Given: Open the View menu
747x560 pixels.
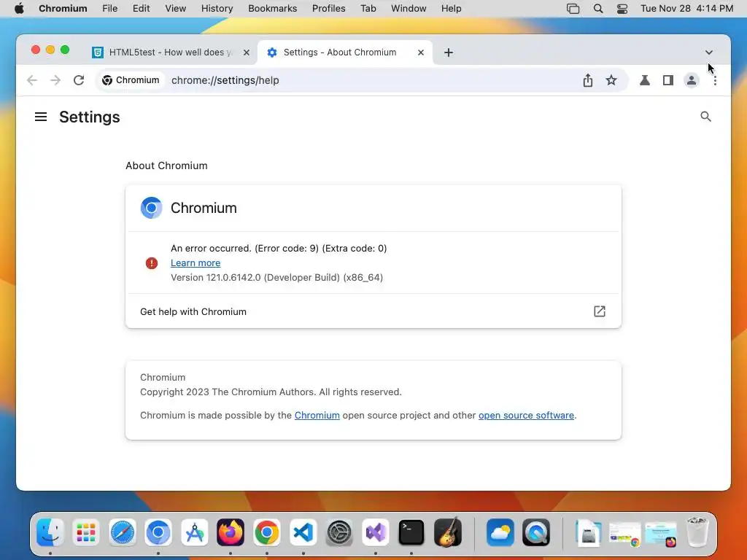Looking at the screenshot, I should pyautogui.click(x=175, y=9).
